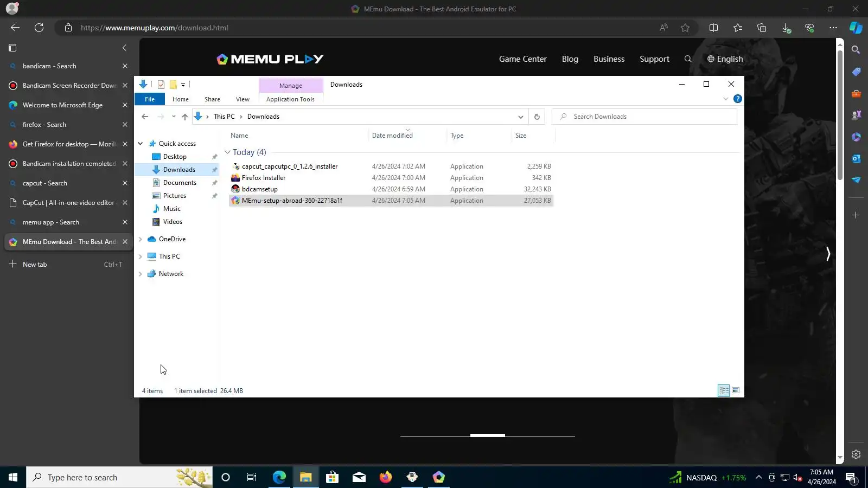This screenshot has width=868, height=488.
Task: Click the MEmu website search icon
Action: tap(688, 59)
